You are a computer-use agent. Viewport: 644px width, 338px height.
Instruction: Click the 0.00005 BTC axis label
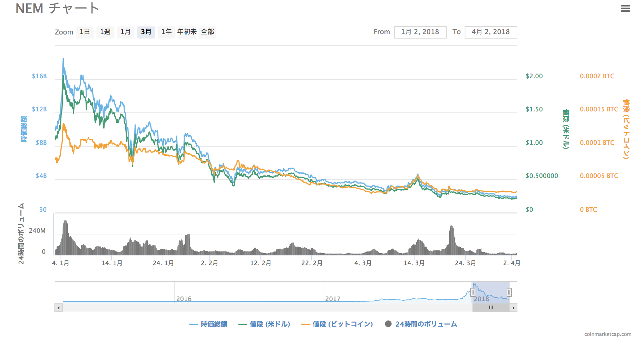(599, 176)
